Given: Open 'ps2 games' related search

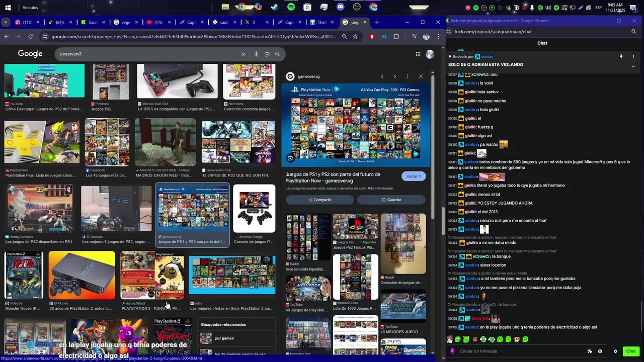Looking at the screenshot, I should 236,338.
